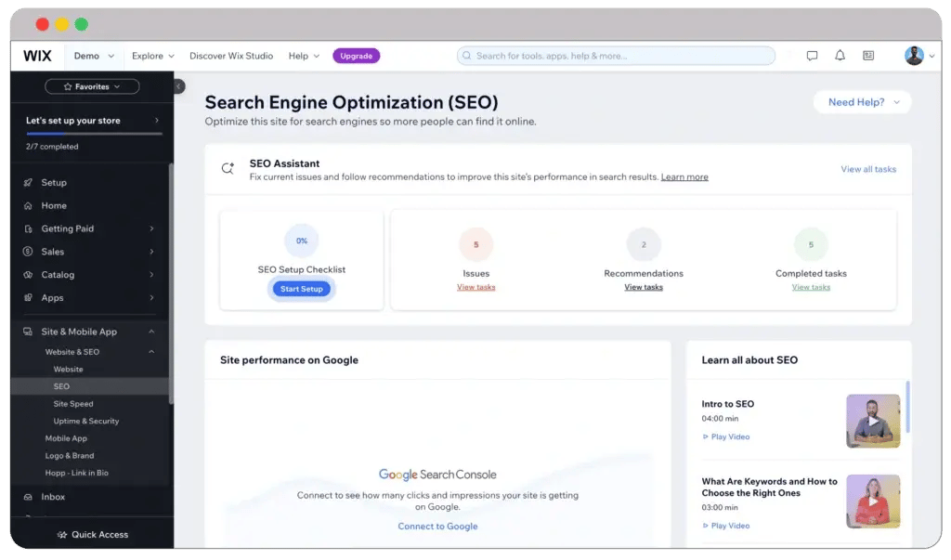The height and width of the screenshot is (560, 951).
Task: Click the Setup rocket icon in sidebar
Action: [x=29, y=183]
